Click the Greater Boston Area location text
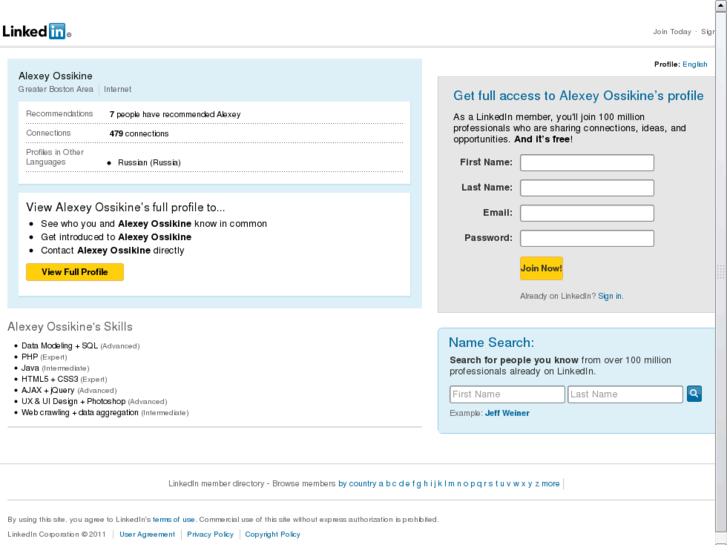The height and width of the screenshot is (545, 727). pos(56,89)
